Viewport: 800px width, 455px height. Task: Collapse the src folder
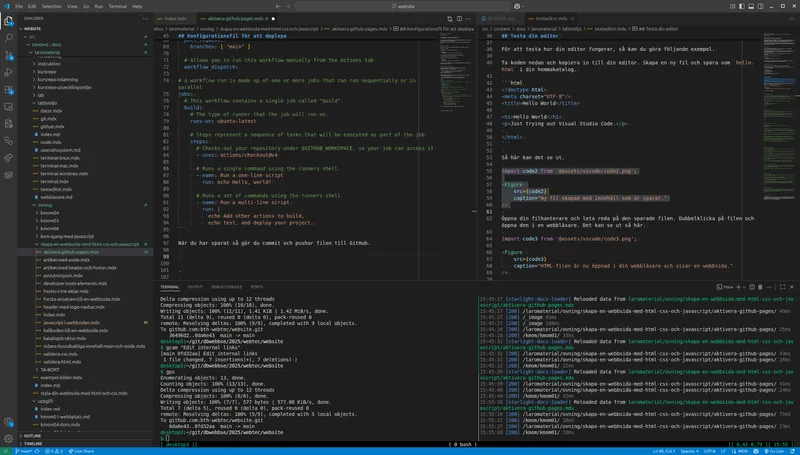click(x=85, y=37)
